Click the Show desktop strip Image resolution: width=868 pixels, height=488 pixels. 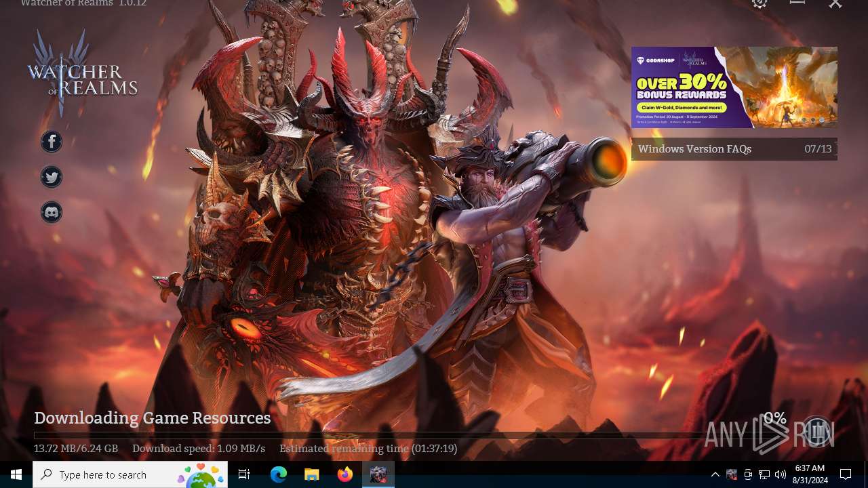pyautogui.click(x=866, y=474)
